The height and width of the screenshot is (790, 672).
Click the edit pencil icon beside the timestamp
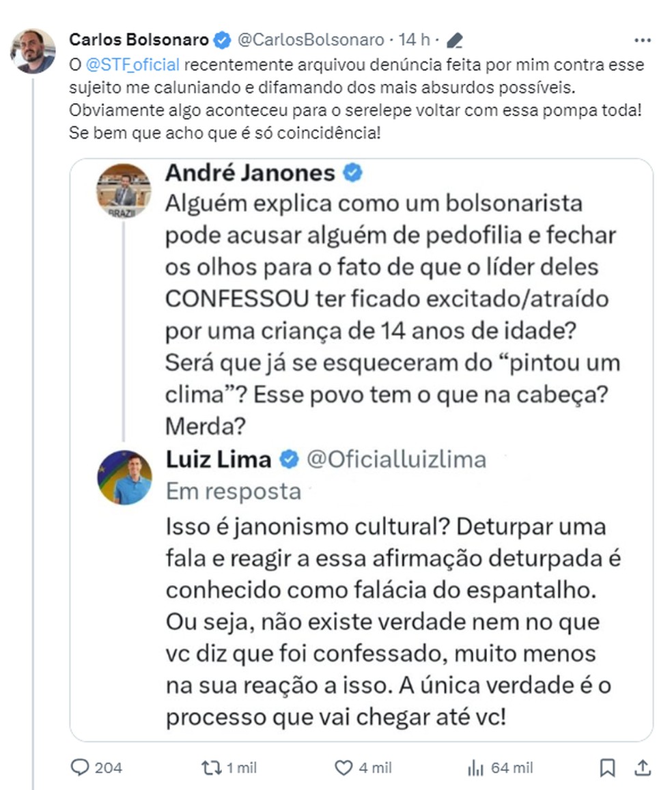(x=456, y=39)
